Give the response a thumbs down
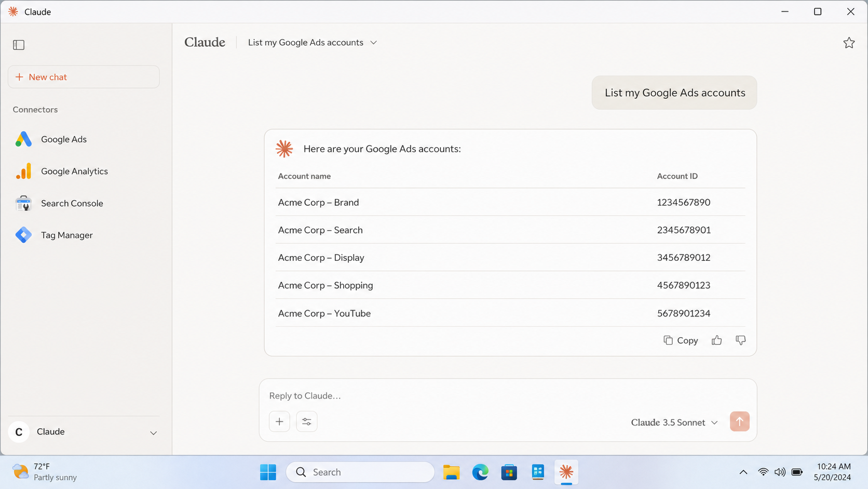Viewport: 868px width, 489px height. coord(741,340)
